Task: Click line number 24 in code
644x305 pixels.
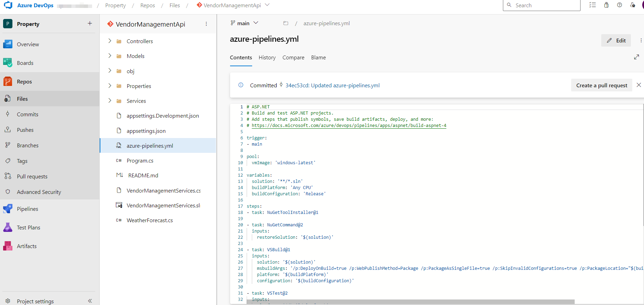Action: [x=240, y=249]
